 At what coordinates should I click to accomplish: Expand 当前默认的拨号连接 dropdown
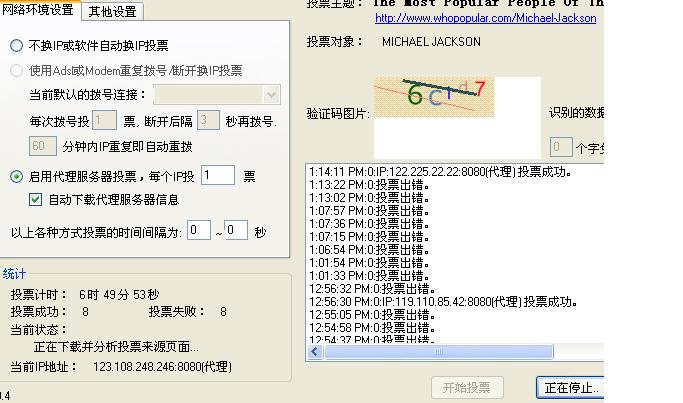point(271,95)
